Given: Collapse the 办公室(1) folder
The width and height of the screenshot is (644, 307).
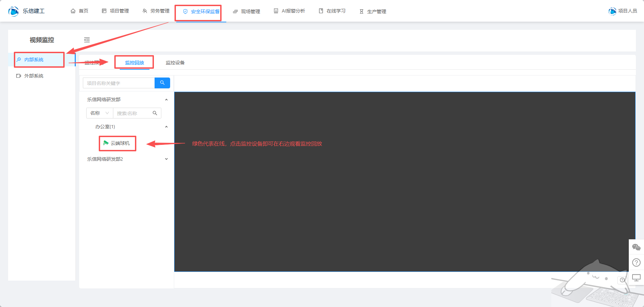Looking at the screenshot, I should tap(166, 127).
